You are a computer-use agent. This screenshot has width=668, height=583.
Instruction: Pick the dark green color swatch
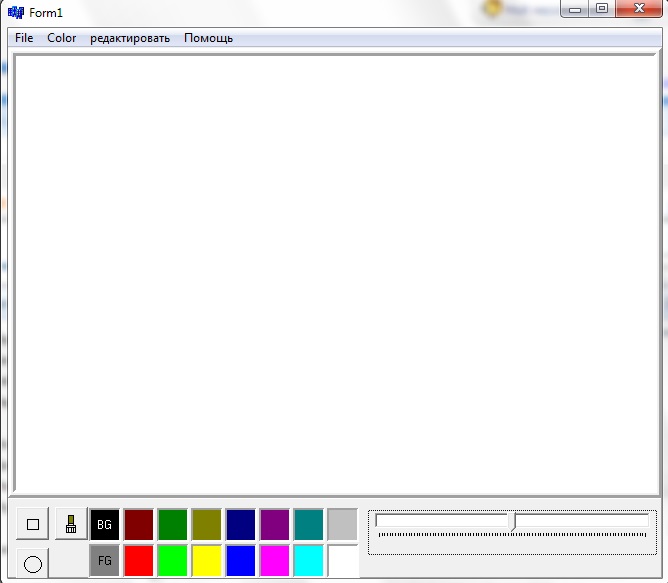tap(173, 524)
